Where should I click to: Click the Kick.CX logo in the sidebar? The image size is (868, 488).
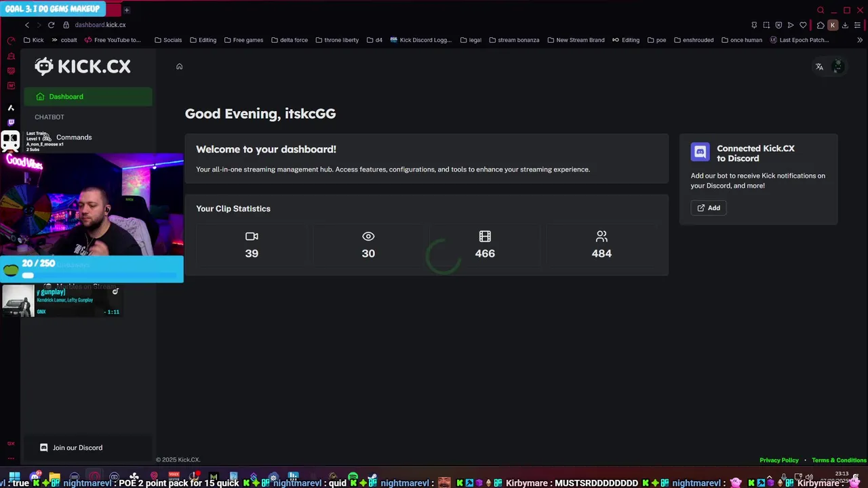83,66
